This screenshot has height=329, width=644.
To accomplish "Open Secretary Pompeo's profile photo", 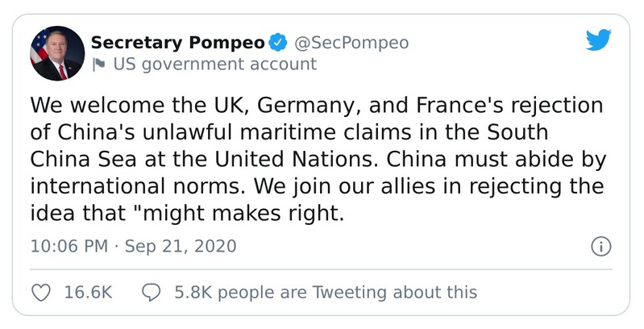I will [57, 53].
